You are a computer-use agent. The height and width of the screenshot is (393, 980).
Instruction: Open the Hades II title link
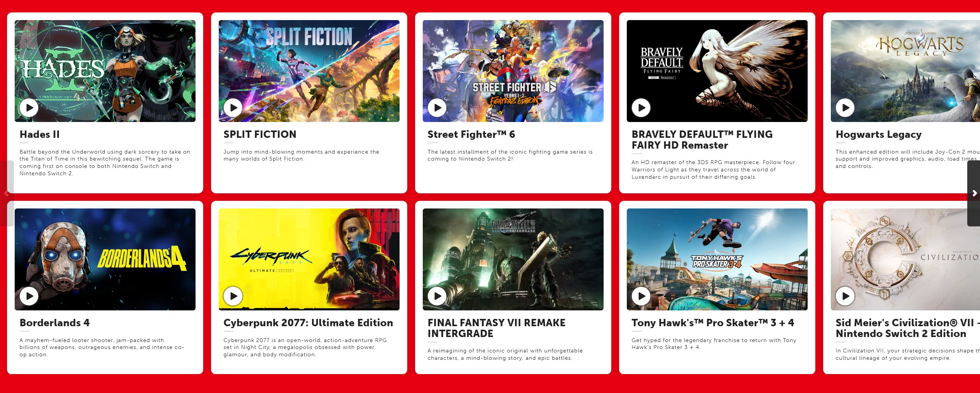click(x=40, y=134)
